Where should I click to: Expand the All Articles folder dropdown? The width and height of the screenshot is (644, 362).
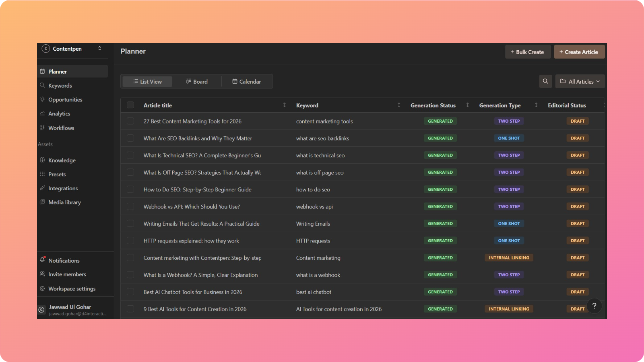tap(580, 81)
